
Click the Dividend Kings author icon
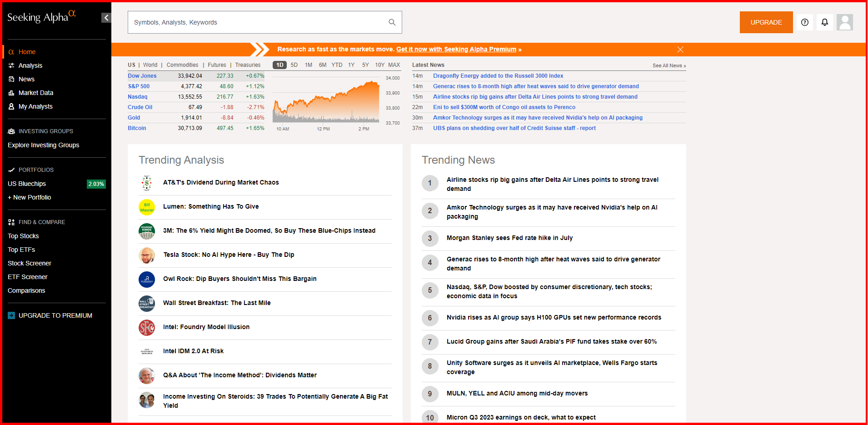[x=147, y=231]
